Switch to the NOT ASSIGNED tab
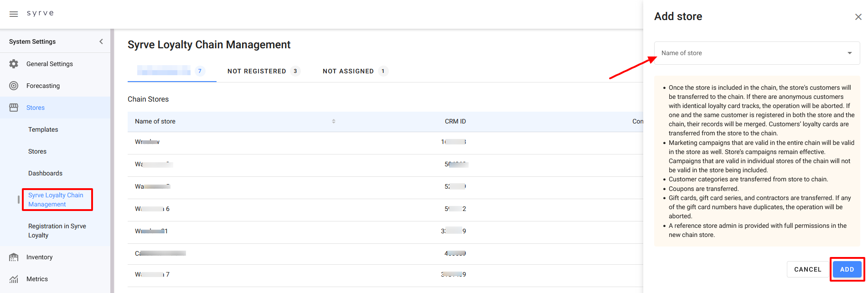 [x=348, y=71]
